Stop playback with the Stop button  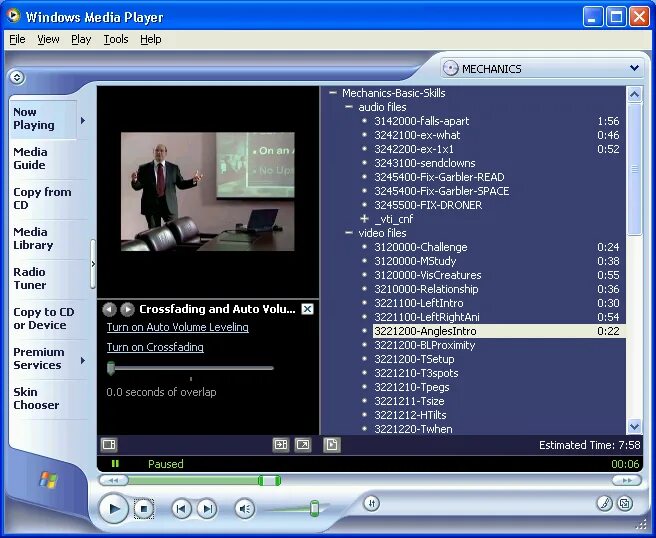(144, 509)
